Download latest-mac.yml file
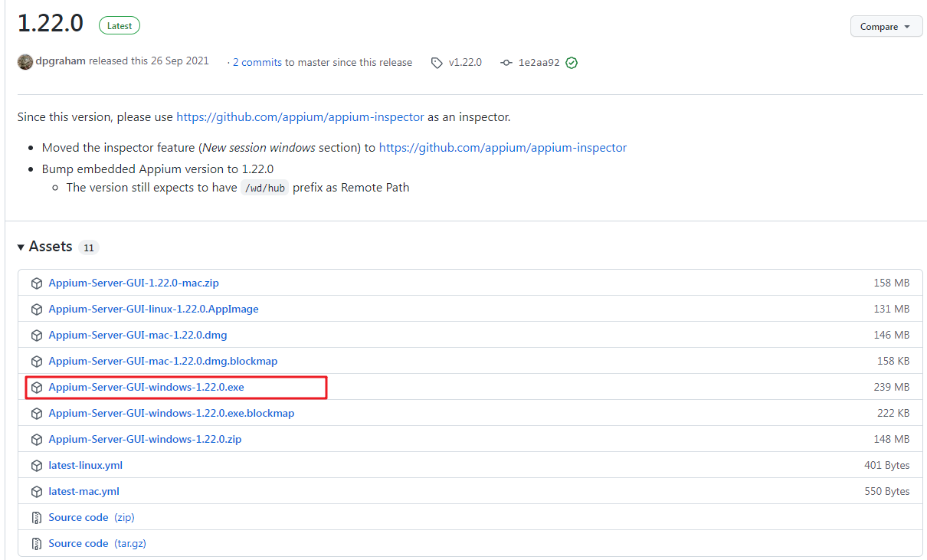 (x=84, y=491)
